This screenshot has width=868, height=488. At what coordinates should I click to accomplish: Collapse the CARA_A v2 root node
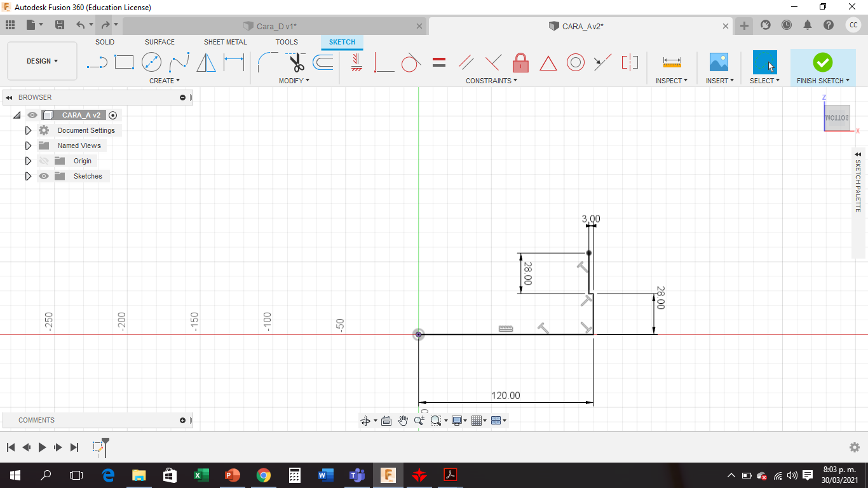coord(17,115)
